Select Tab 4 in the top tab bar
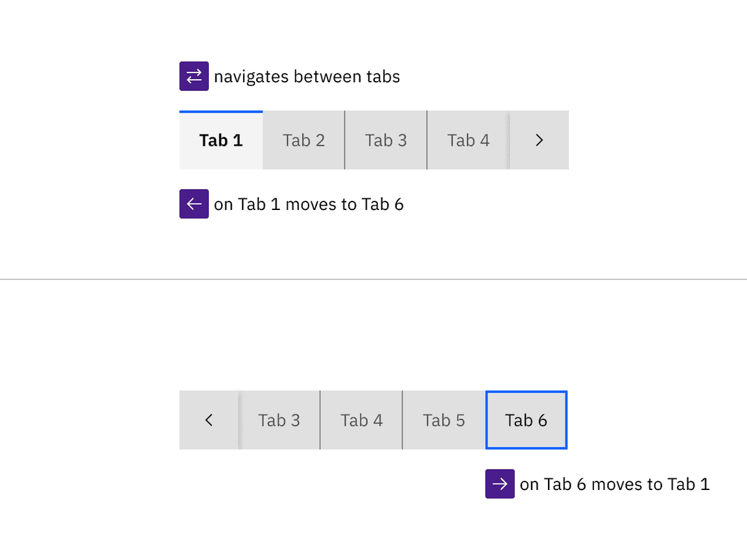The image size is (747, 560). click(x=468, y=139)
